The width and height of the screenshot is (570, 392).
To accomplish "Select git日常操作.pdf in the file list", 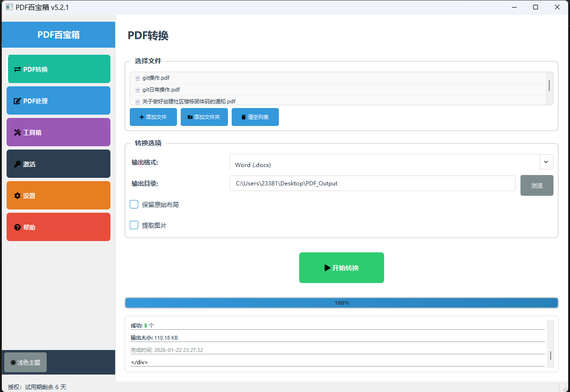I will (161, 90).
